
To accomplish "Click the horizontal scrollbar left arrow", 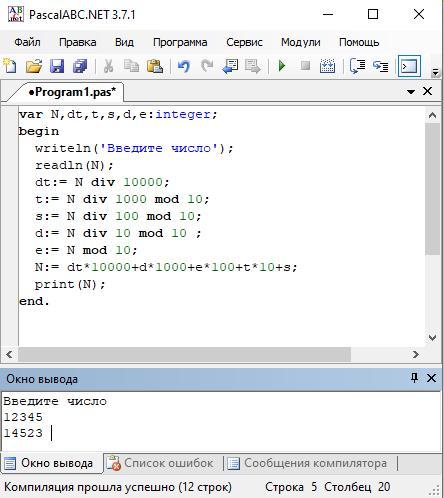I will pyautogui.click(x=9, y=354).
